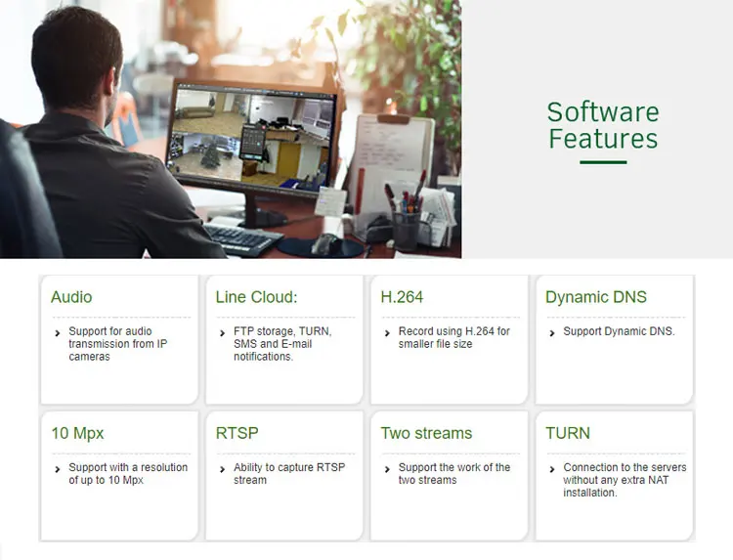Click the arrow bullet in the Audio card
This screenshot has width=733, height=560.
pos(58,332)
